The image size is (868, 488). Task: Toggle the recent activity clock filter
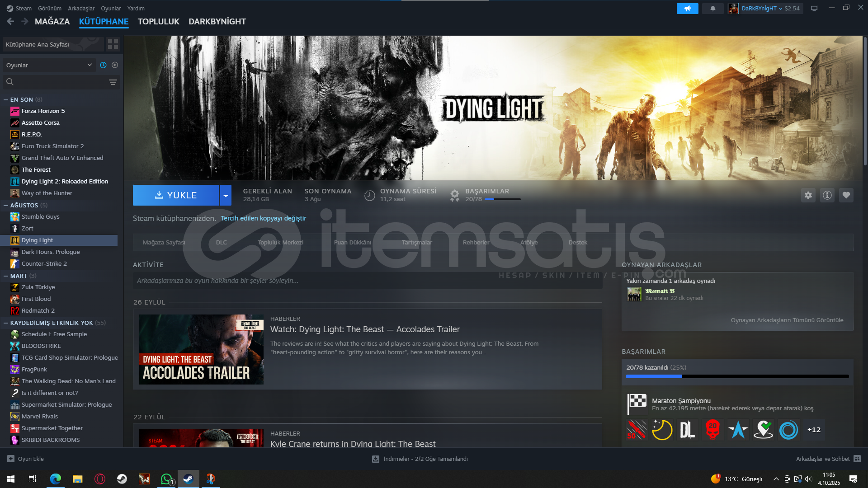coord(103,65)
